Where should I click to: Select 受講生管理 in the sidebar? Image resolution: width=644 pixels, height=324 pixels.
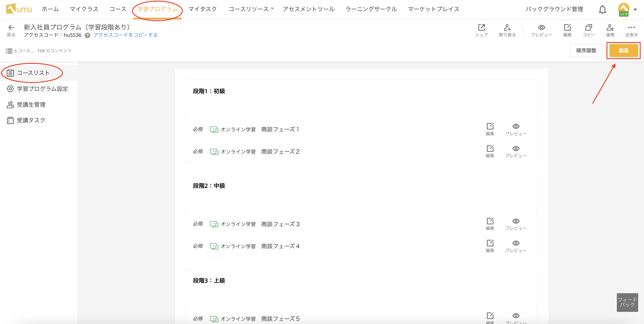pyautogui.click(x=31, y=104)
